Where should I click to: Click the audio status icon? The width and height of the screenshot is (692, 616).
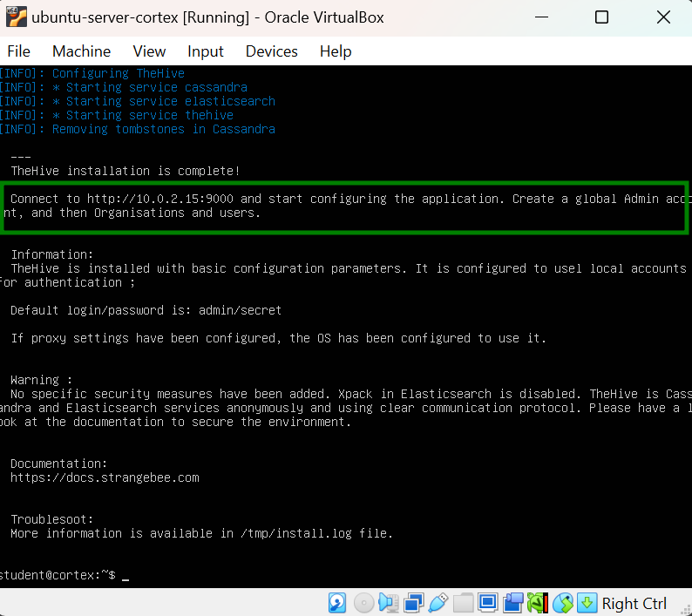(x=389, y=603)
